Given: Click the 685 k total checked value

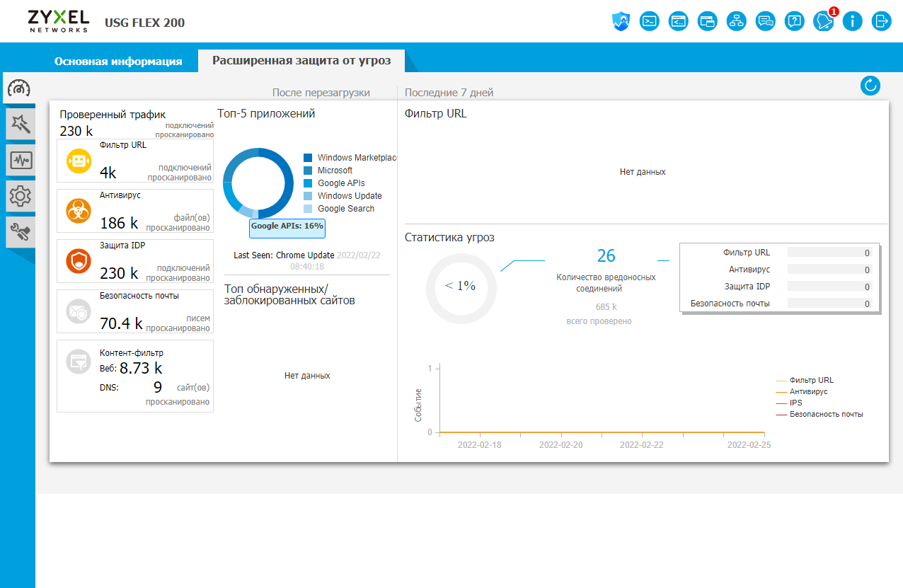Looking at the screenshot, I should coord(606,307).
